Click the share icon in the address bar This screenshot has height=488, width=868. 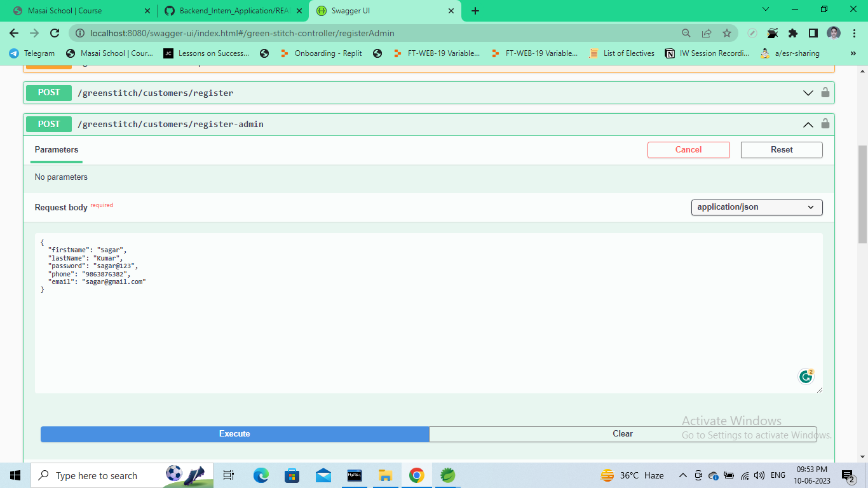click(707, 33)
